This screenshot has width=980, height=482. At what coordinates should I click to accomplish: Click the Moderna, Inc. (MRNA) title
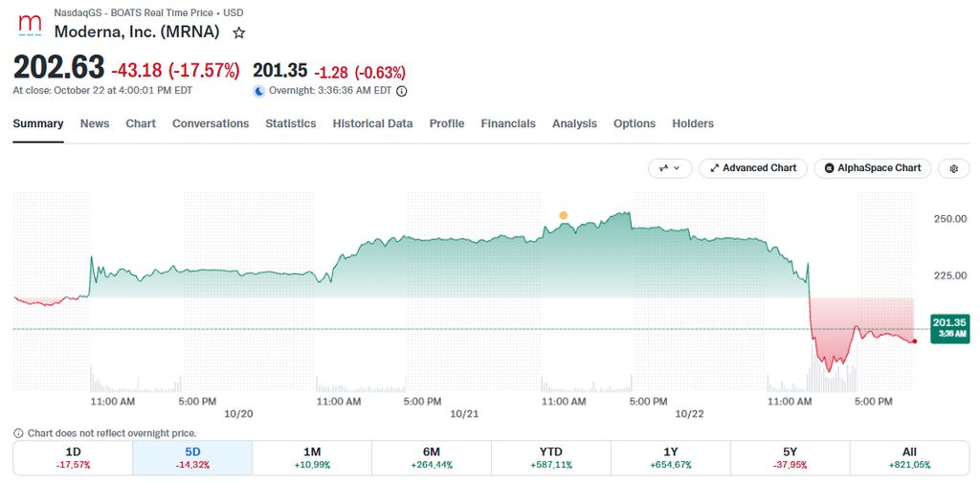click(137, 33)
